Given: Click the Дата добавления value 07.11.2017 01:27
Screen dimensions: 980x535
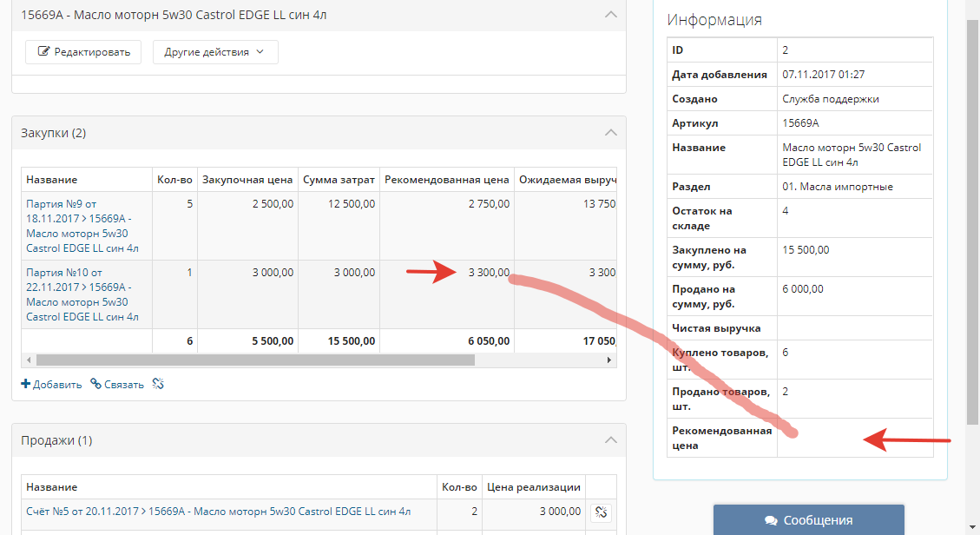Looking at the screenshot, I should click(823, 75).
